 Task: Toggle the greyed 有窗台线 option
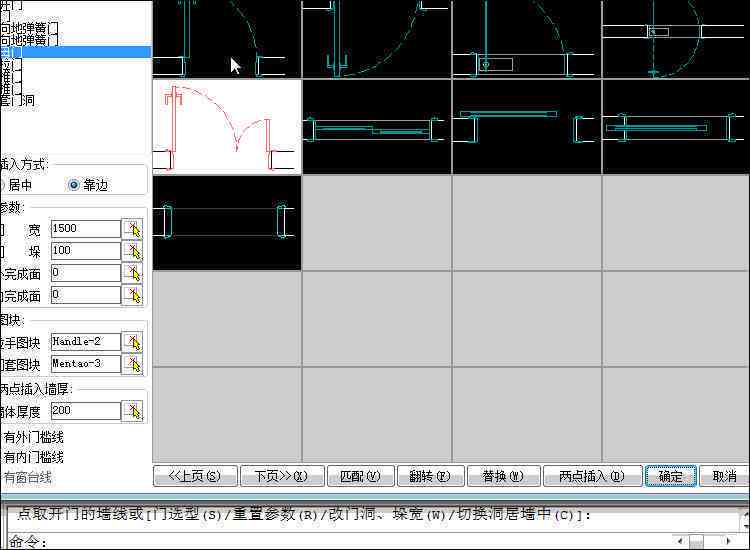click(27, 477)
